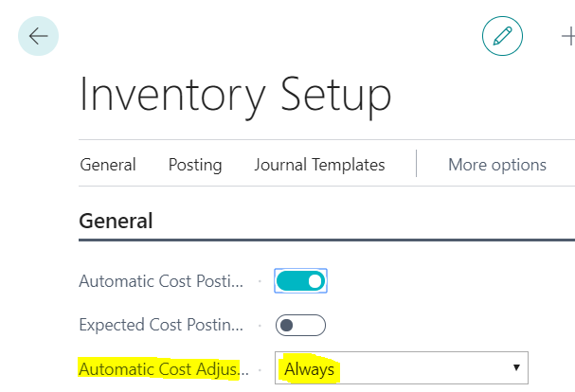Click the highlighted Automatic Cost Adjustment label

click(x=160, y=368)
